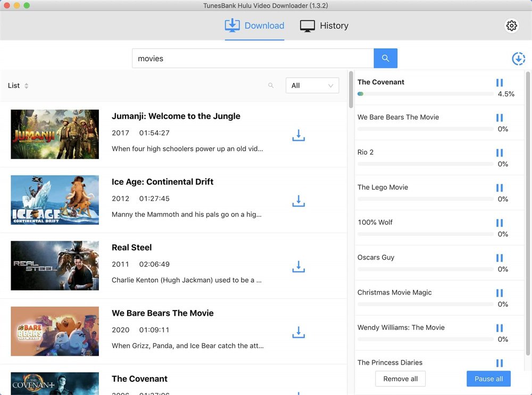Switch to the History tab
Viewport: 532px width, 395px height.
point(324,26)
